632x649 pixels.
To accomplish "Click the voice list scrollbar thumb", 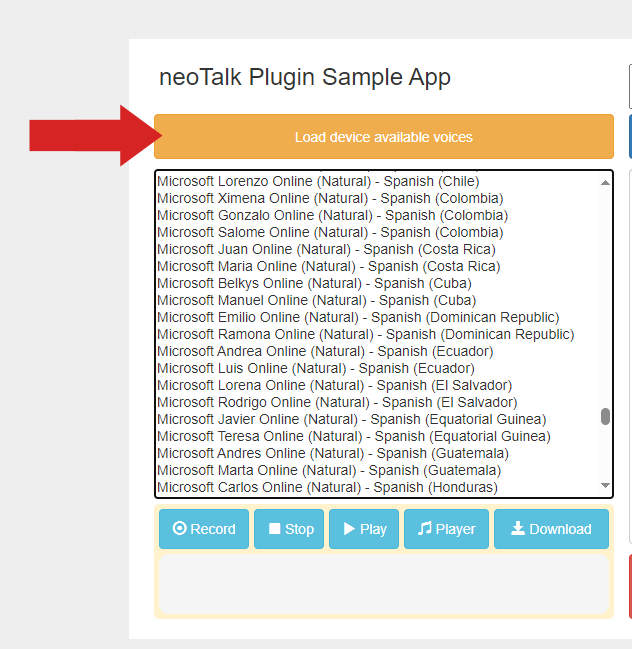I will [x=605, y=416].
